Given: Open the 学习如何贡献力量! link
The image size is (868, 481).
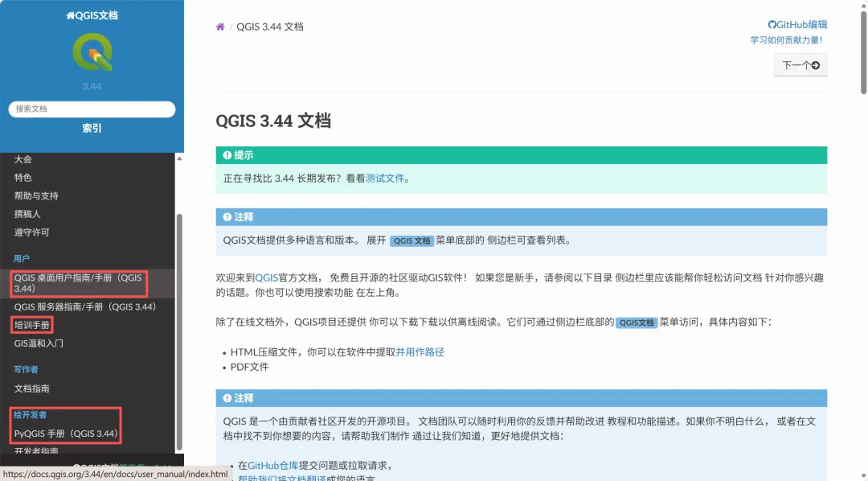Looking at the screenshot, I should (786, 40).
